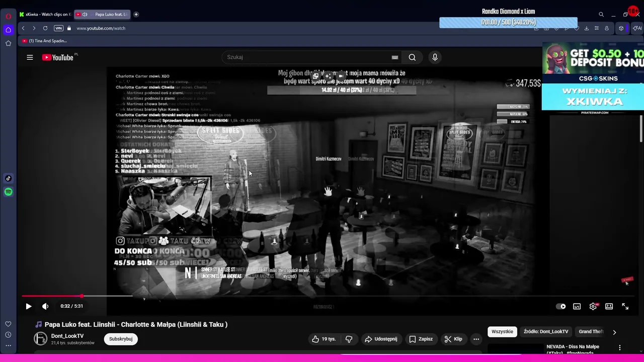The width and height of the screenshot is (644, 362).
Task: Click the player's popup detach icon
Action: (x=315, y=76)
